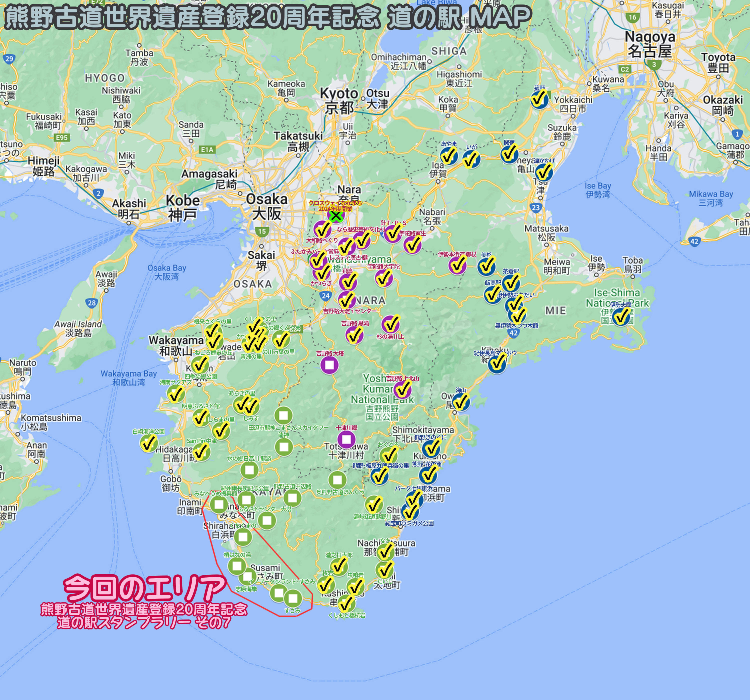Click the いが station marker
Viewport: 750px width, 700px height.
471,159
